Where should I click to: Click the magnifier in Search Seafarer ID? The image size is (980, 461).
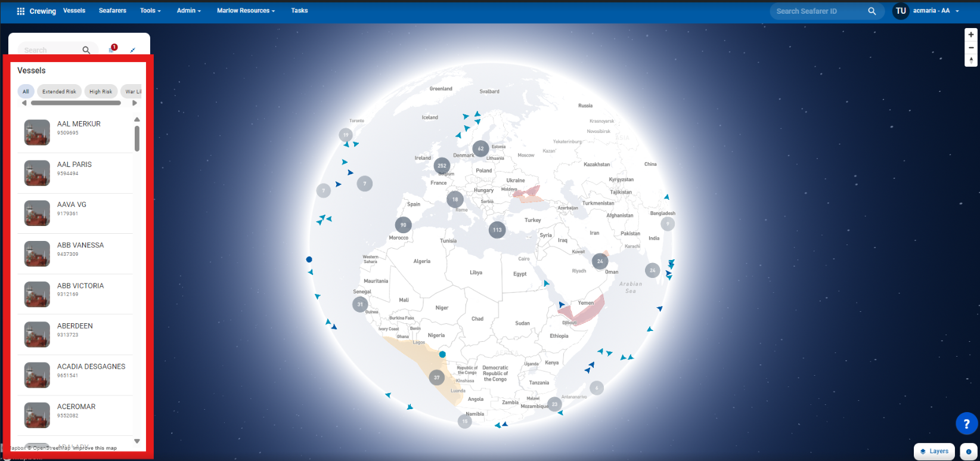click(x=872, y=11)
